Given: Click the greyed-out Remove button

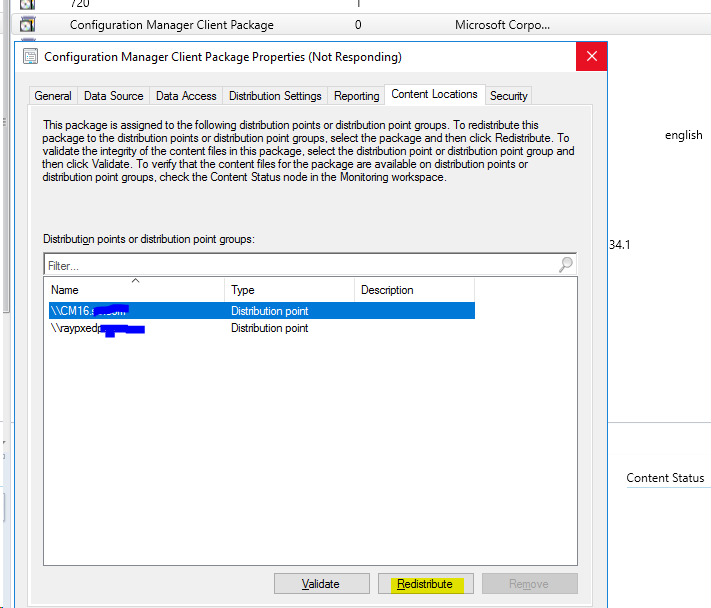Looking at the screenshot, I should point(530,584).
